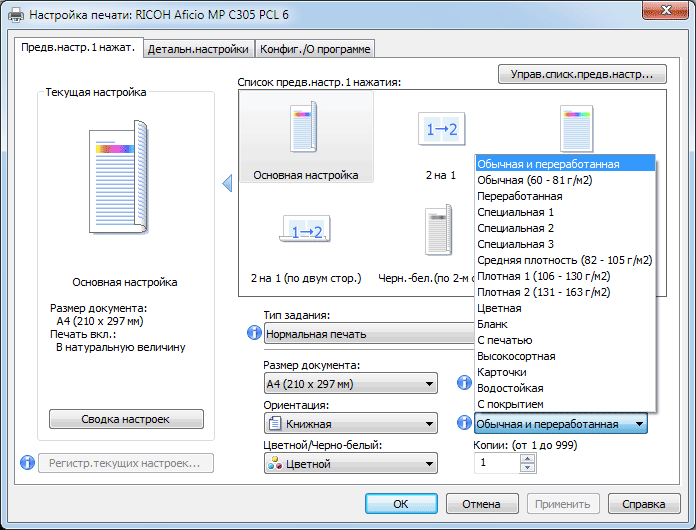Click the Сводка настроек button
Image resolution: width=696 pixels, height=530 pixels.
coord(126,419)
